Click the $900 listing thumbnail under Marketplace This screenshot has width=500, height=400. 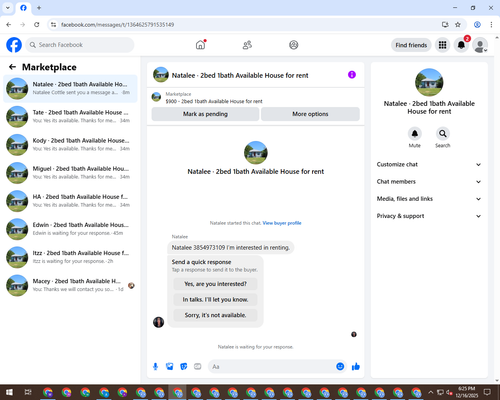[156, 97]
